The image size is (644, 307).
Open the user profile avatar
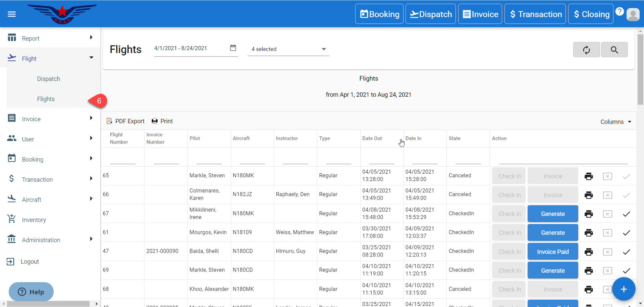[x=633, y=14]
